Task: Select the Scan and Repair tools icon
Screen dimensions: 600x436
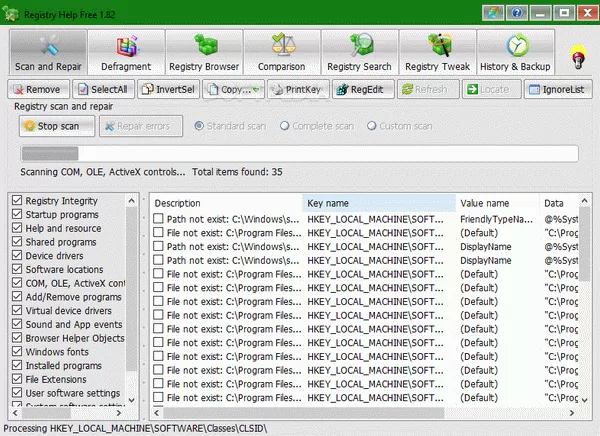Action: click(x=49, y=46)
